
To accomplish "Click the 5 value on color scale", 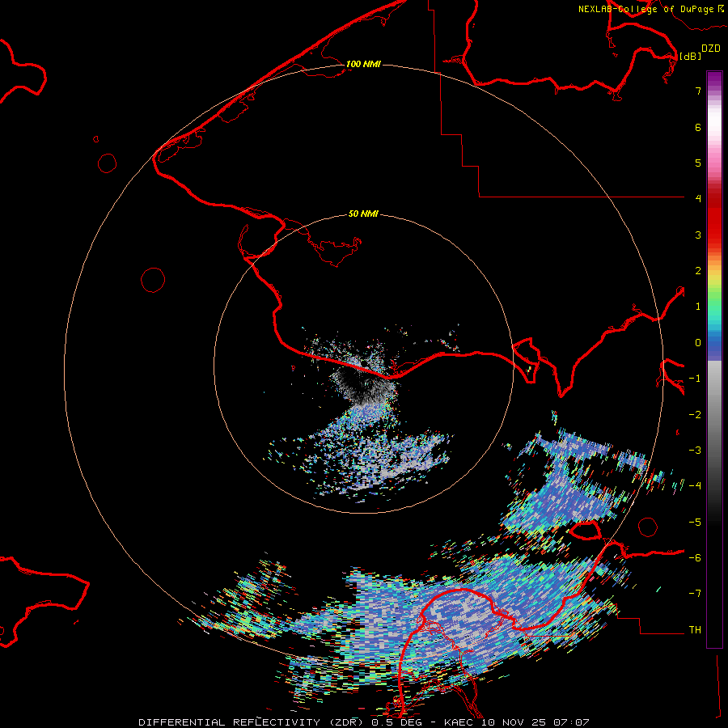I will click(x=698, y=163).
